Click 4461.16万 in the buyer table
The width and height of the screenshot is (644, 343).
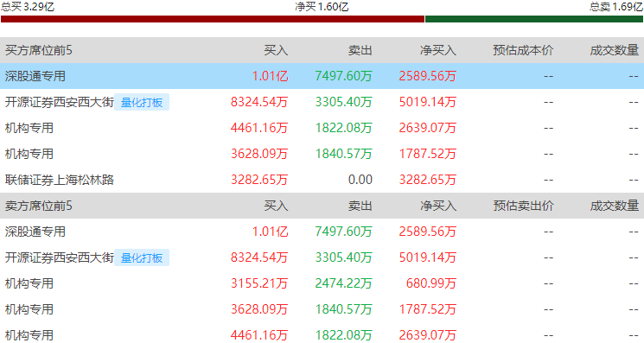tap(259, 128)
